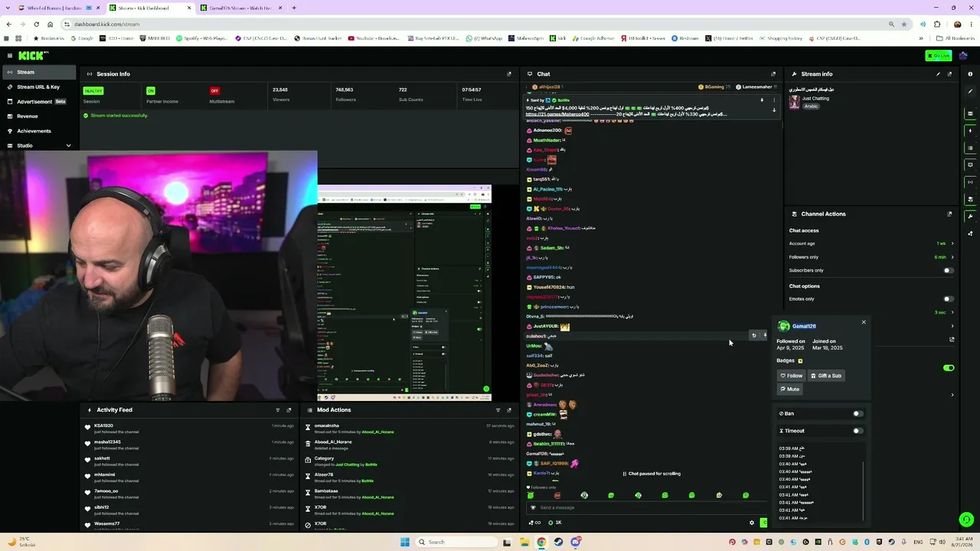The width and height of the screenshot is (980, 551).
Task: Pop out the Channel Actions panel
Action: [949, 214]
